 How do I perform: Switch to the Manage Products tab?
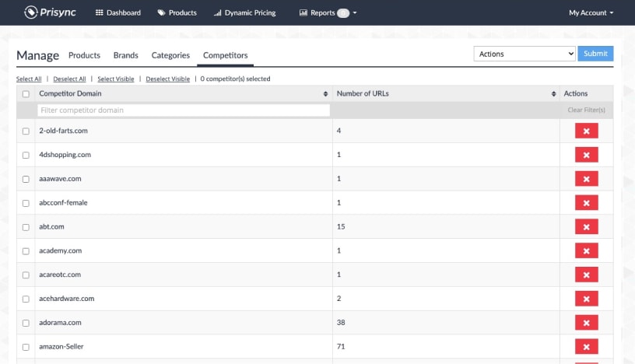click(84, 55)
